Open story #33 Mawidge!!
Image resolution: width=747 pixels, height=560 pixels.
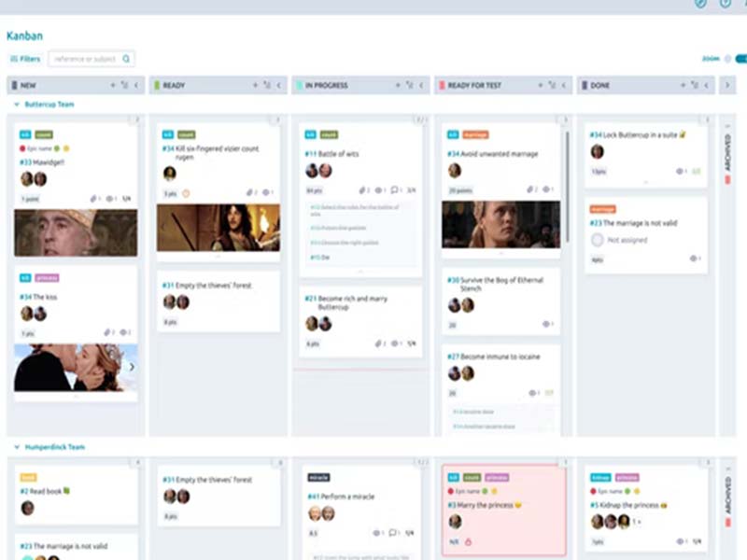42,162
